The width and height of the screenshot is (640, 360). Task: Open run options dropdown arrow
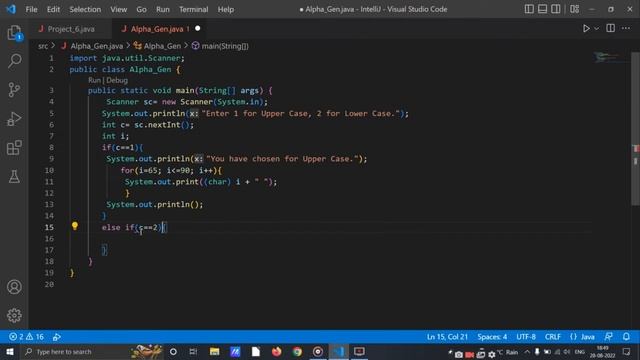point(597,29)
